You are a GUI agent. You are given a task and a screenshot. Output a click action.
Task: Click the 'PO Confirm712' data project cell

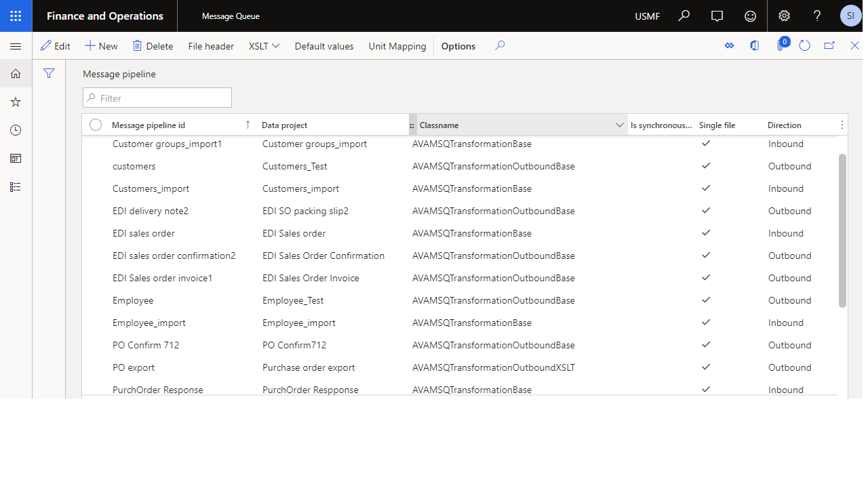click(x=294, y=345)
